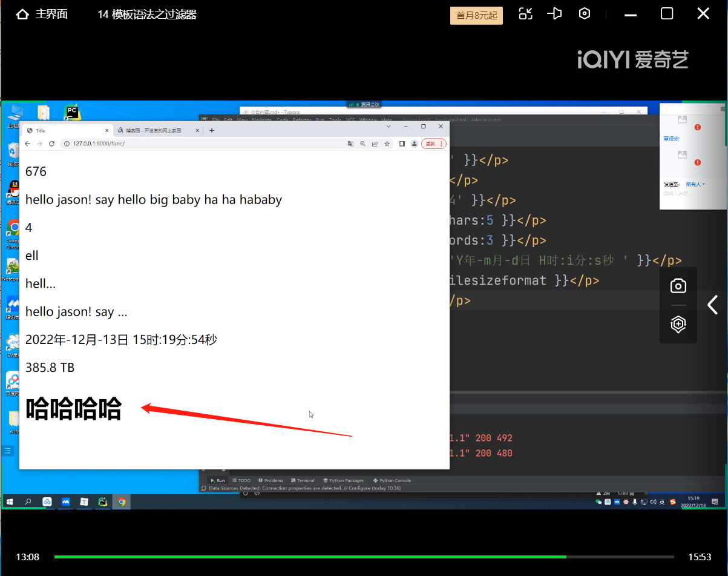Click the 385.8 TB text
Viewport: 728px width, 576px height.
(50, 368)
